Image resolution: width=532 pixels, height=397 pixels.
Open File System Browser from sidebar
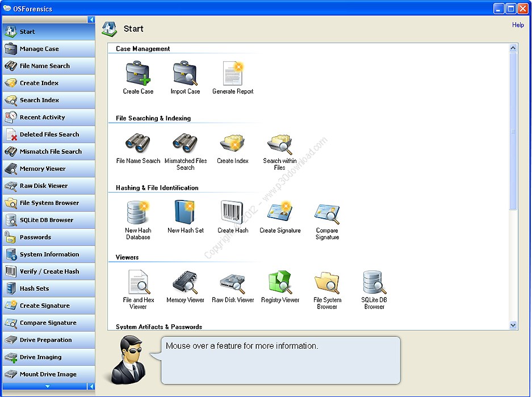tap(49, 203)
